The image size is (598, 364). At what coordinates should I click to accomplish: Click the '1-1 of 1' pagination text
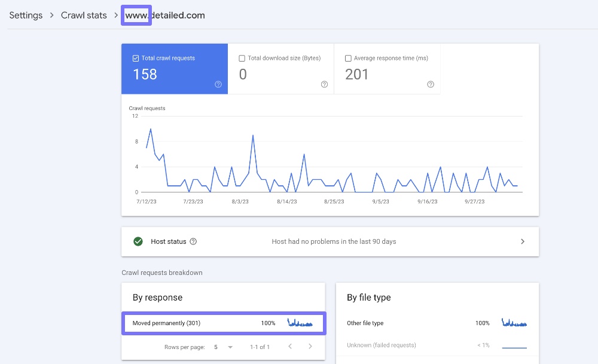260,347
